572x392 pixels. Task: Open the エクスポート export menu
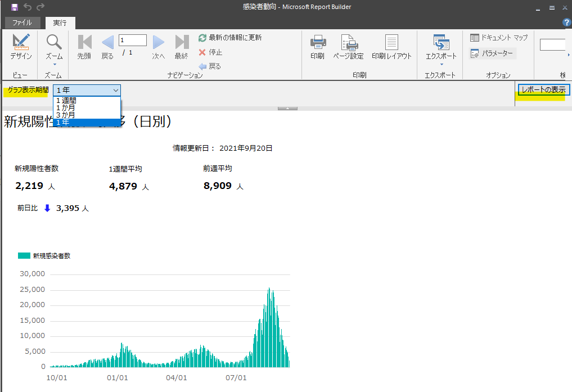coord(441,47)
